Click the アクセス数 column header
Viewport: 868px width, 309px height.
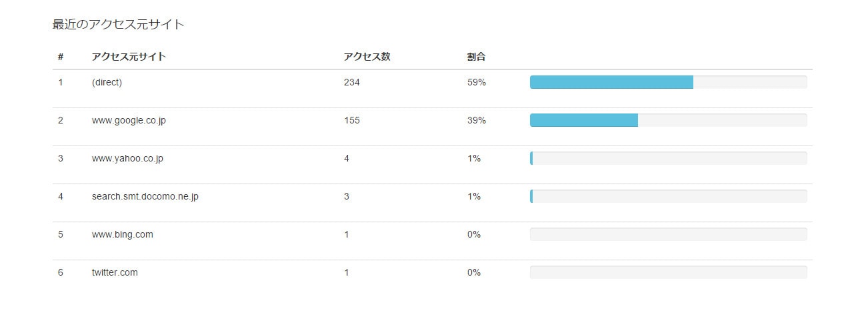pos(367,57)
